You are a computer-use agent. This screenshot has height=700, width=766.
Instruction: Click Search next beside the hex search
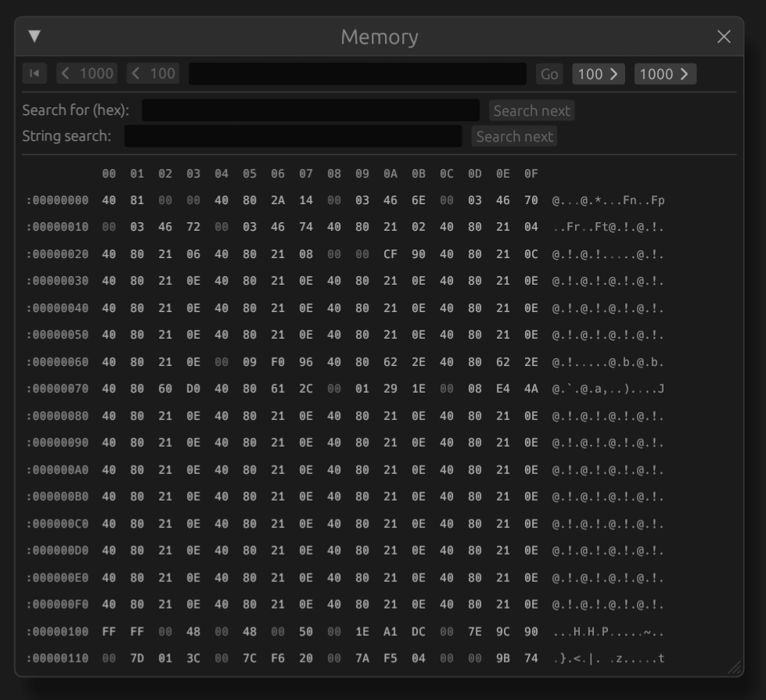coord(530,110)
